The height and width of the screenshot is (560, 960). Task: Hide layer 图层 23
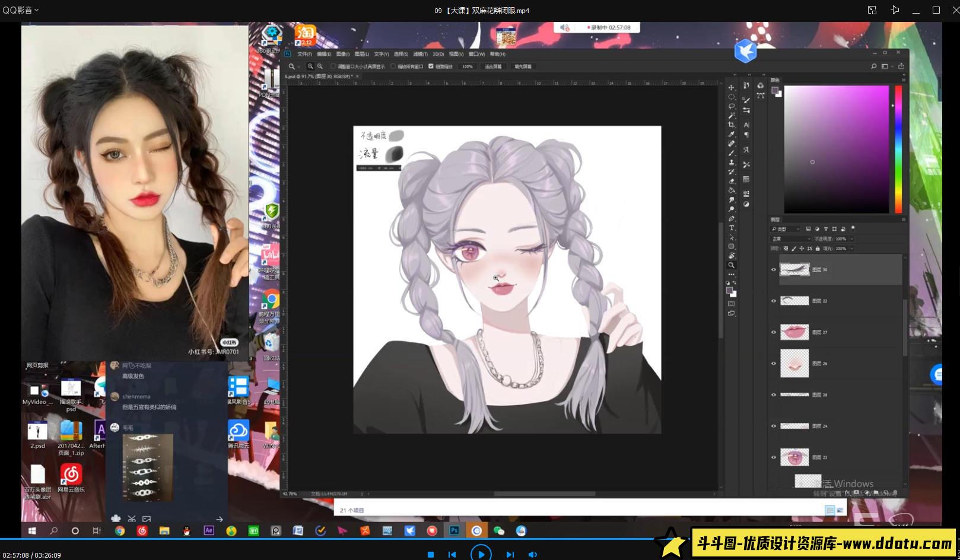pyautogui.click(x=773, y=457)
